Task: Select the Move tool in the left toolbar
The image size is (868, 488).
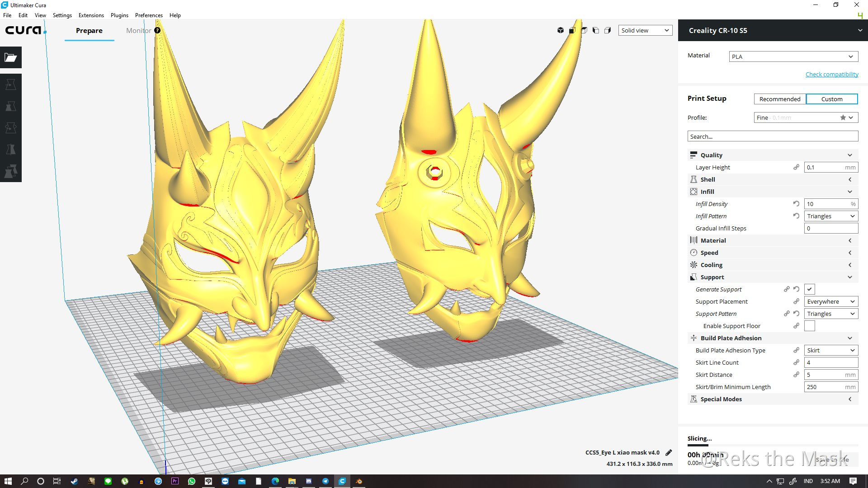Action: tap(11, 84)
